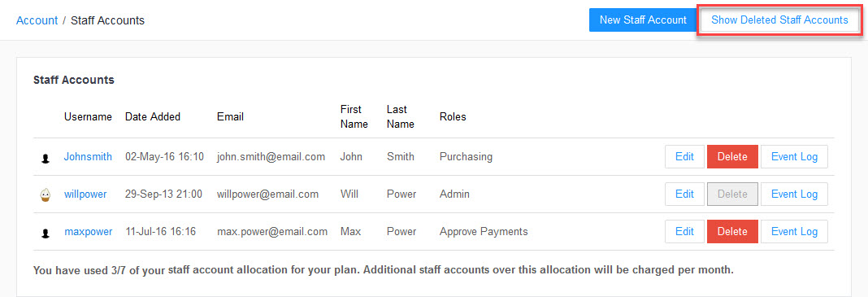Image resolution: width=868 pixels, height=297 pixels.
Task: Click the maxpower avatar icon
Action: coord(46,233)
